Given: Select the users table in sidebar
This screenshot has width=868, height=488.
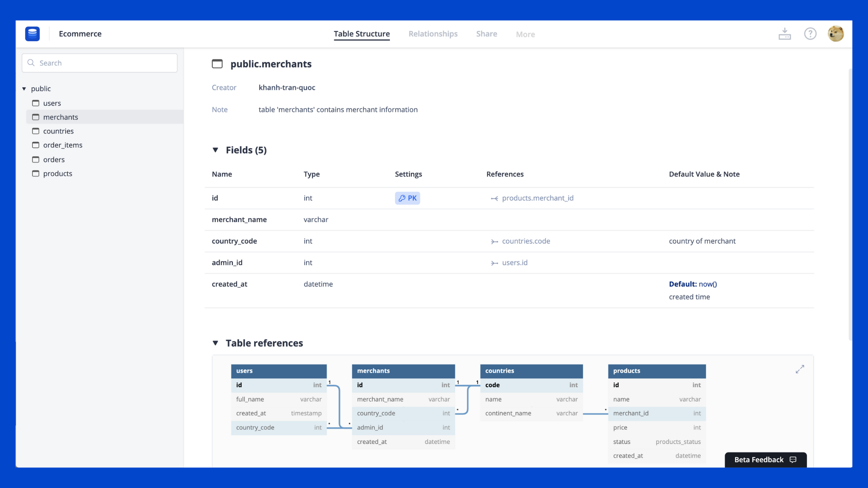Looking at the screenshot, I should pos(52,103).
